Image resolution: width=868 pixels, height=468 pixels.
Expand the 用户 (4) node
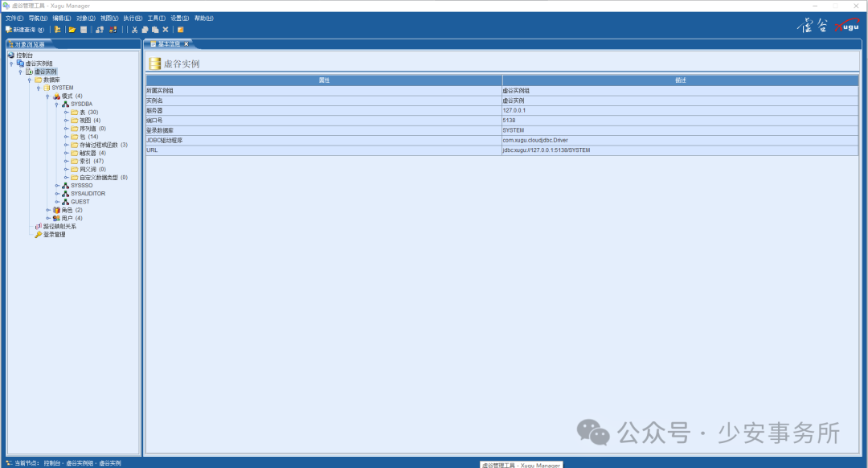(x=47, y=218)
